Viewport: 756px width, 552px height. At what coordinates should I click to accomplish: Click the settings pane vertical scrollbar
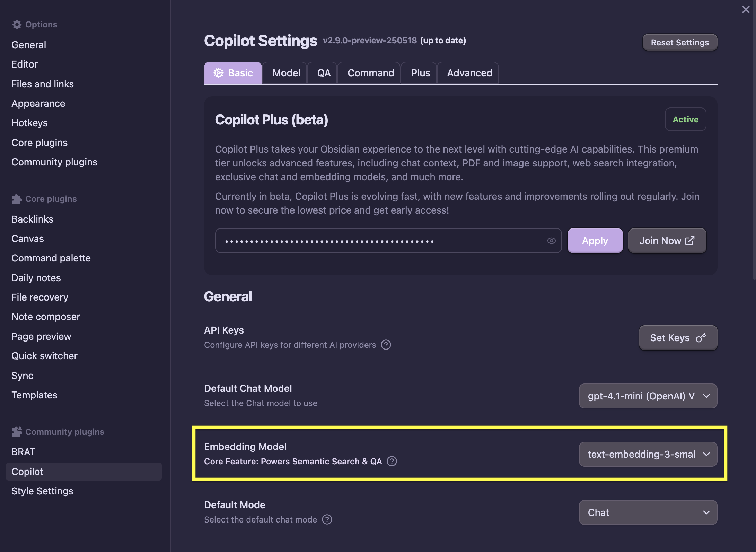754,139
